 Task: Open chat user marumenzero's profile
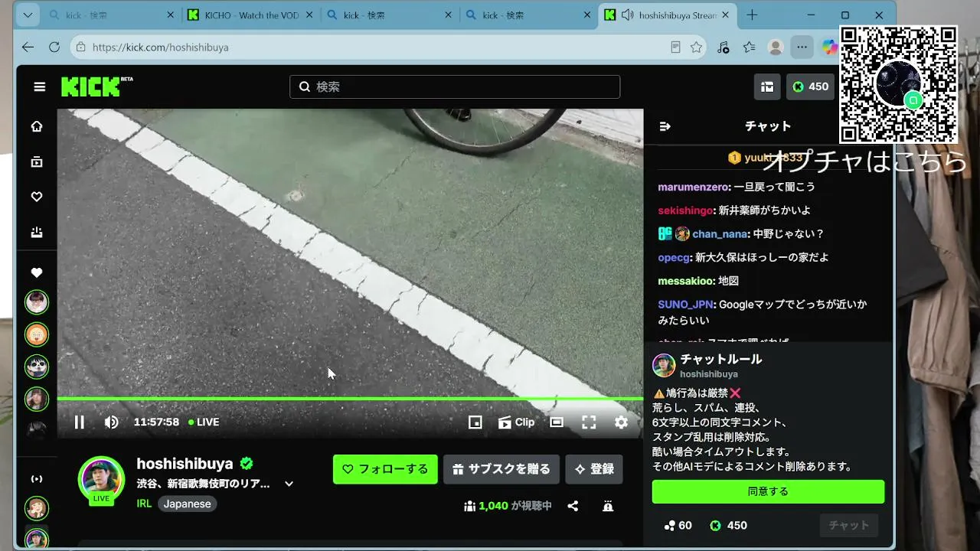pos(694,187)
